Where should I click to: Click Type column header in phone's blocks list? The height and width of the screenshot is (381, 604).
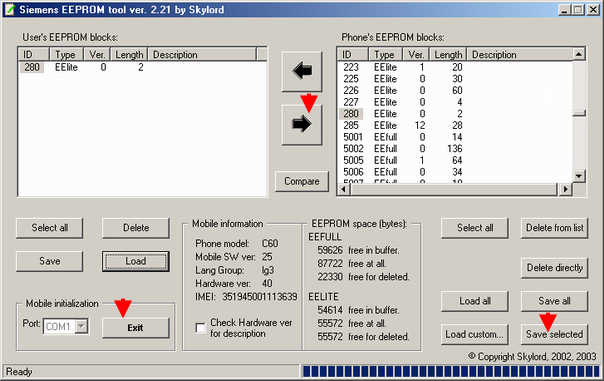pos(386,55)
